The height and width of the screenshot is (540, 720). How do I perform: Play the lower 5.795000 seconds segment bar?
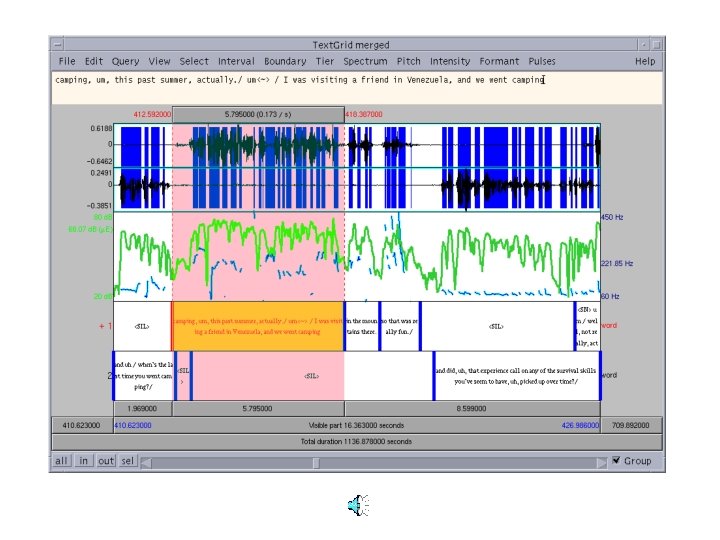pyautogui.click(x=258, y=408)
